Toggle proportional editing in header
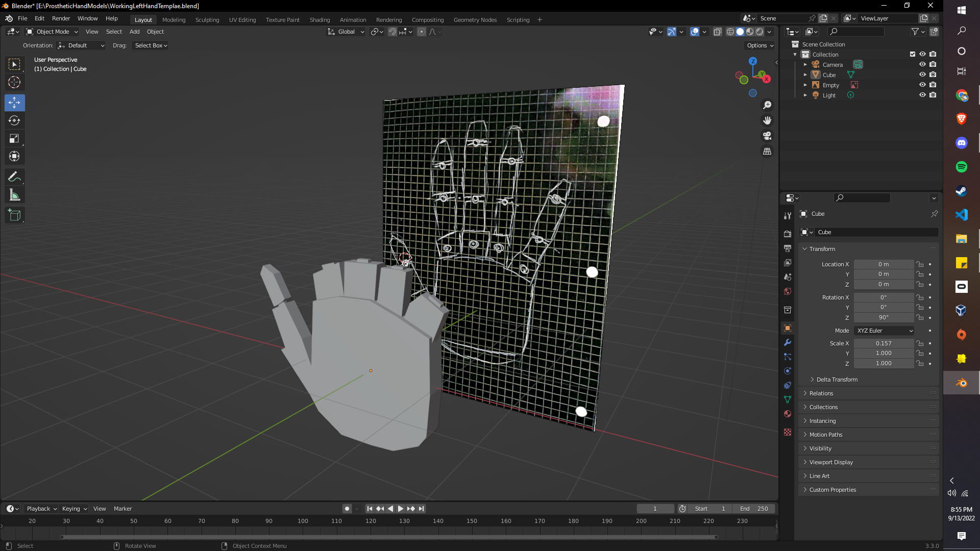Viewport: 980px width, 551px height. 422,32
